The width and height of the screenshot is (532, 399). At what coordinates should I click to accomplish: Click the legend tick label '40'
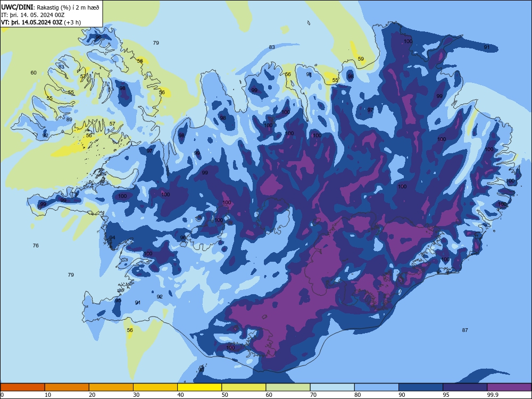[x=180, y=395]
